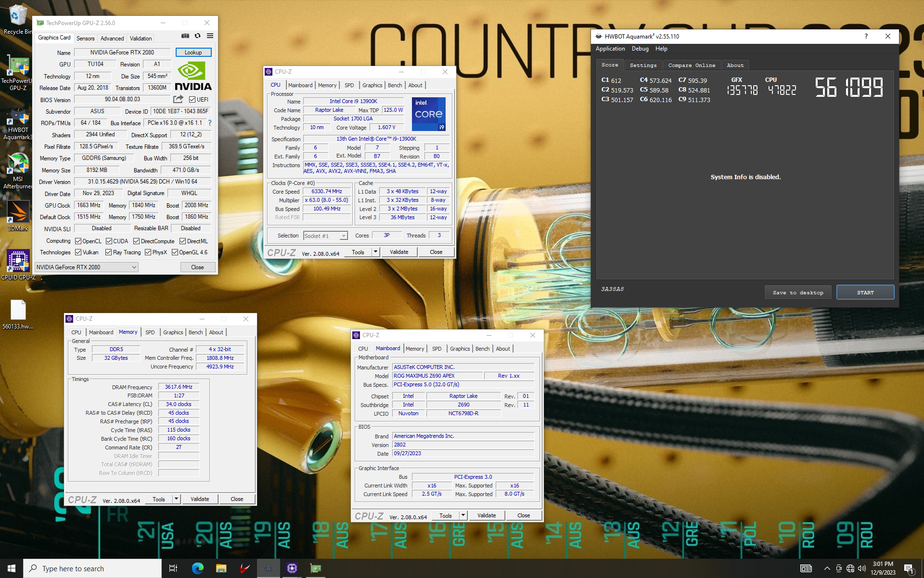Open the Recycle Bin desktop icon
Image resolution: width=924 pixels, height=578 pixels.
(x=17, y=19)
